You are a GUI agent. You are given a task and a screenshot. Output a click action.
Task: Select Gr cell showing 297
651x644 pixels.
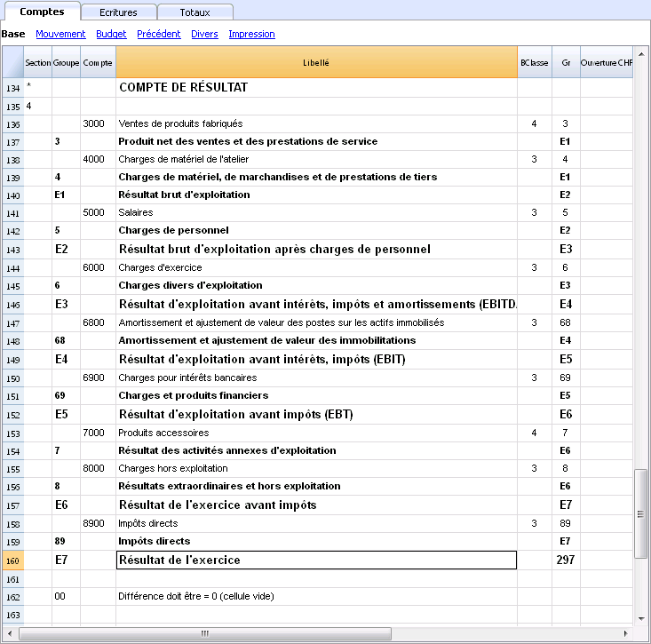(566, 561)
